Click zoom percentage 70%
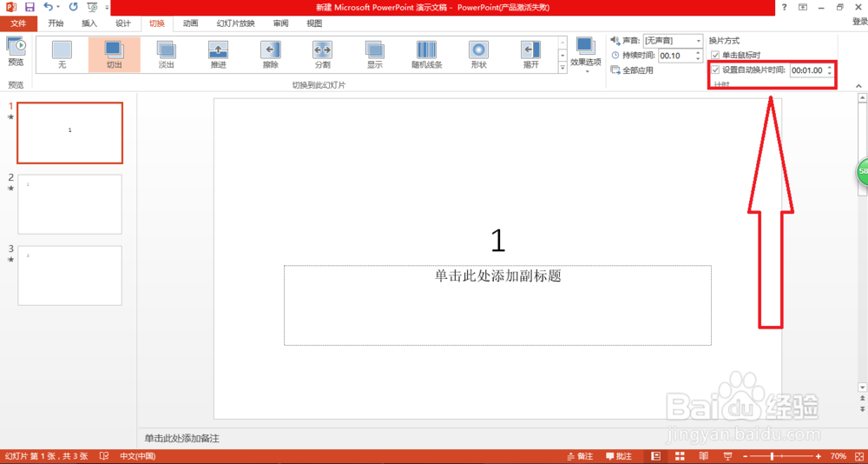This screenshot has width=868, height=464. (x=838, y=456)
